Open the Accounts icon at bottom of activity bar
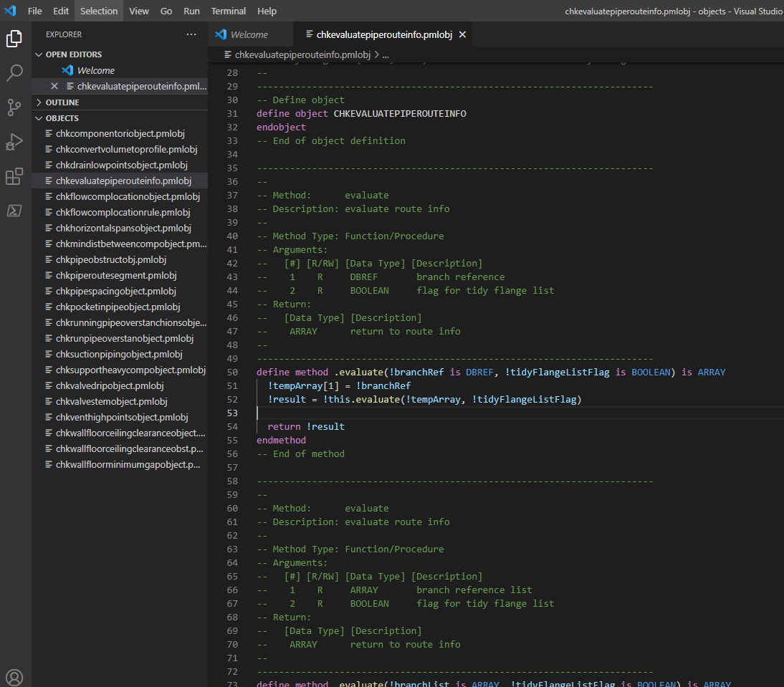 coord(14,678)
